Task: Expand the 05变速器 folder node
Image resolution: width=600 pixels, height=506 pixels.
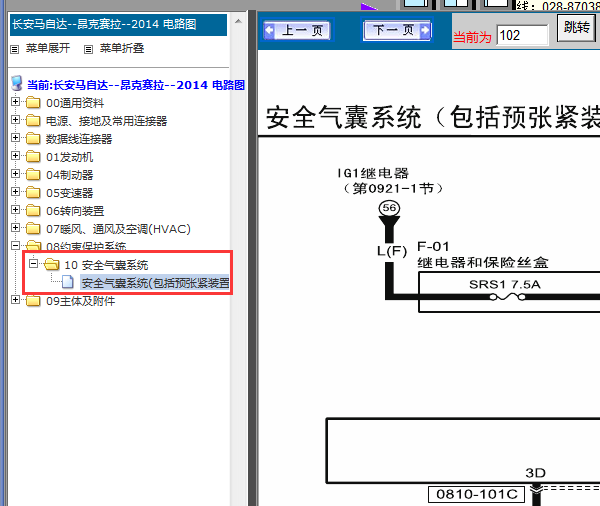Action: pyautogui.click(x=15, y=192)
